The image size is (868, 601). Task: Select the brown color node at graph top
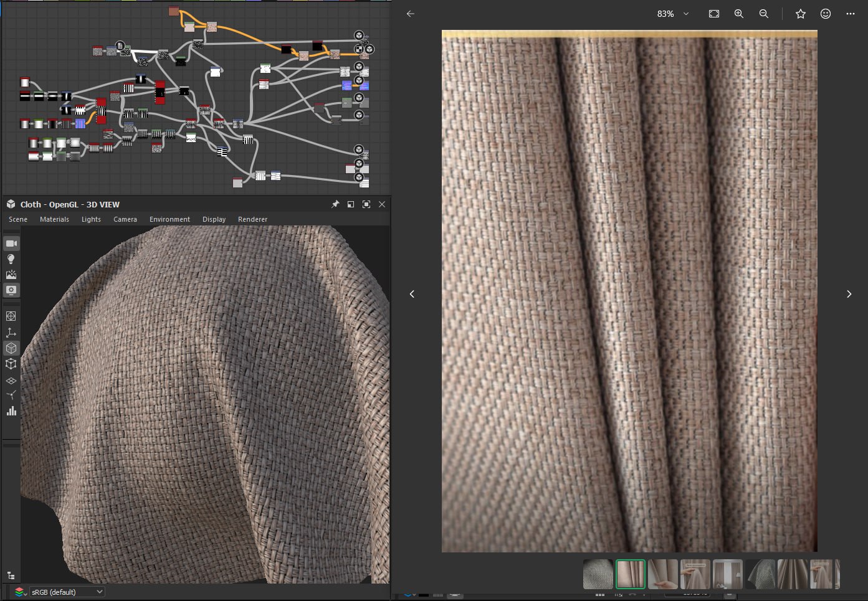[x=174, y=11]
